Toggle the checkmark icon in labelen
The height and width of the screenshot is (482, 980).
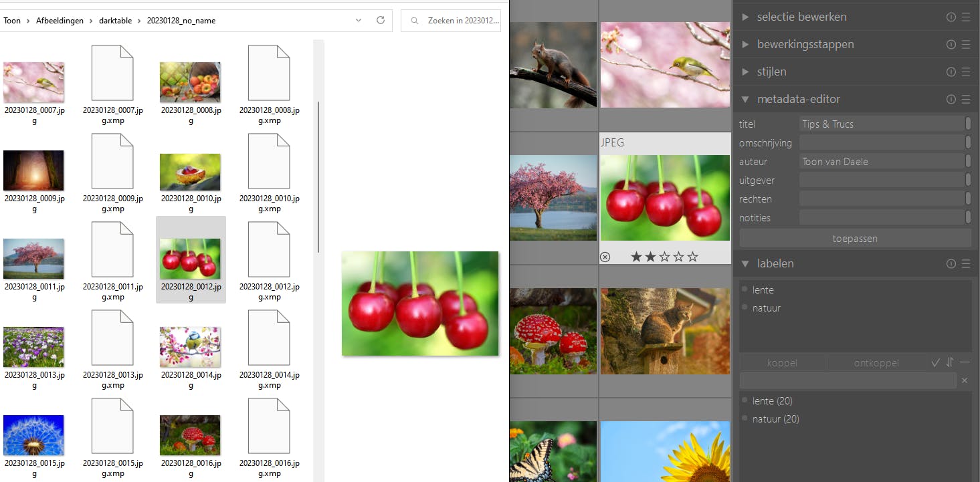pos(936,362)
